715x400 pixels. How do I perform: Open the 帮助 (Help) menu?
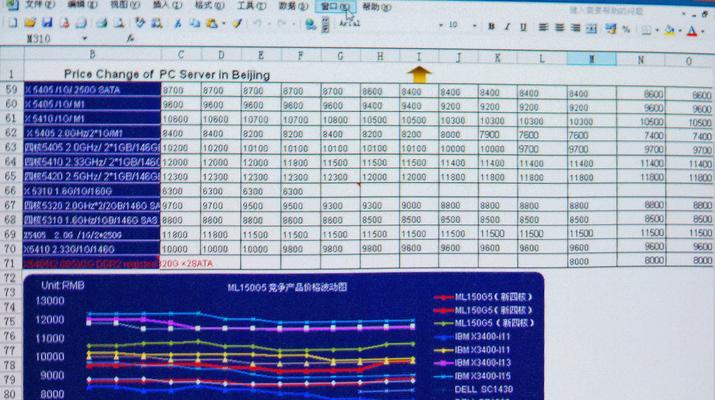click(x=376, y=7)
